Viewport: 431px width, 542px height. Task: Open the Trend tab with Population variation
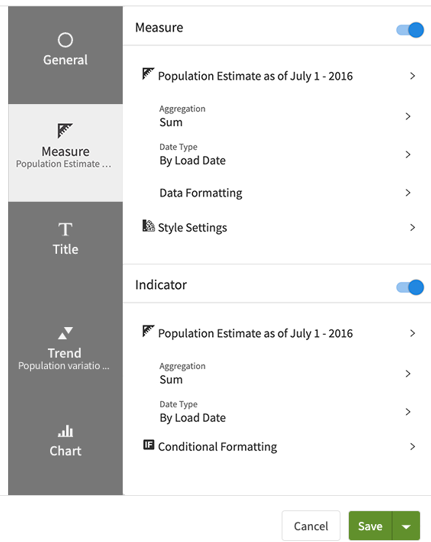point(65,349)
